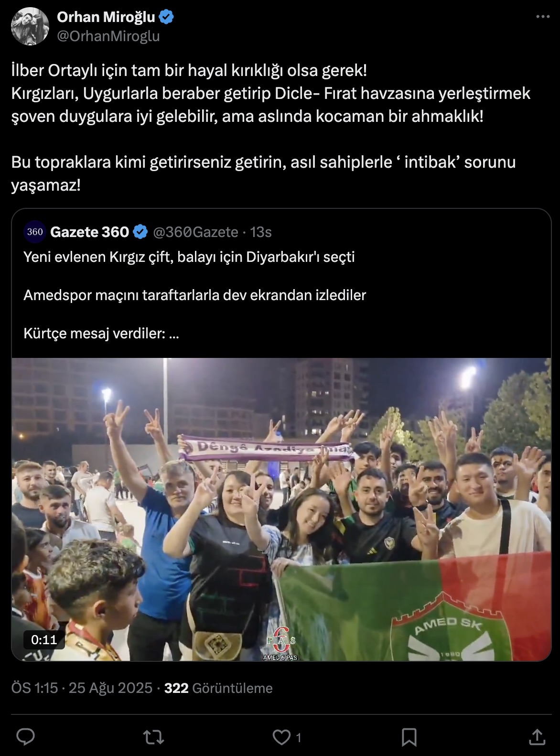Bookmark this tweet
The width and height of the screenshot is (560, 756).
[409, 737]
